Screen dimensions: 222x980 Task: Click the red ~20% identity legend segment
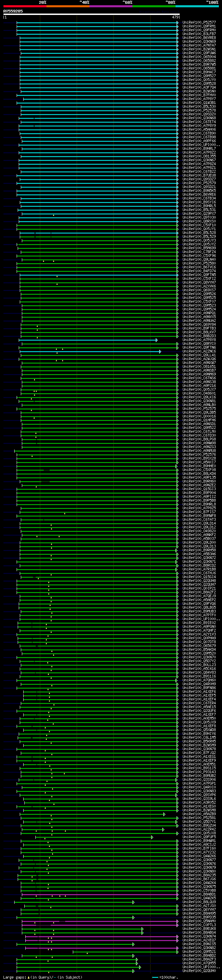(25, 6)
